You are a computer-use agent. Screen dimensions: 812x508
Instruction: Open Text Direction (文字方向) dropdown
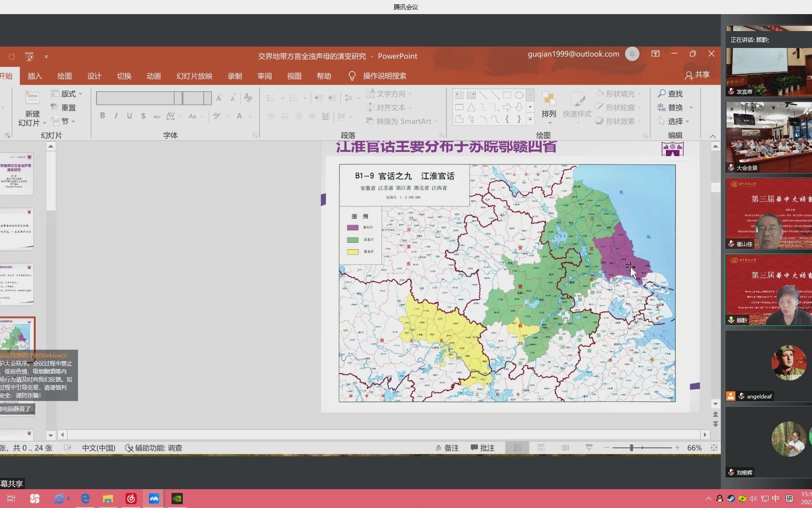point(389,94)
